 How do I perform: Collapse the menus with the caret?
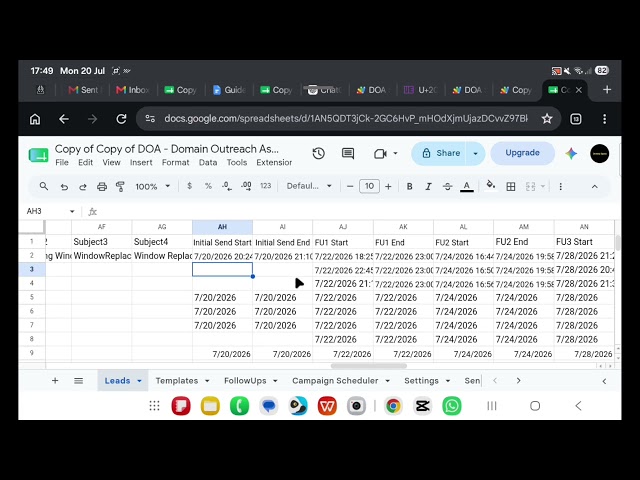point(595,187)
